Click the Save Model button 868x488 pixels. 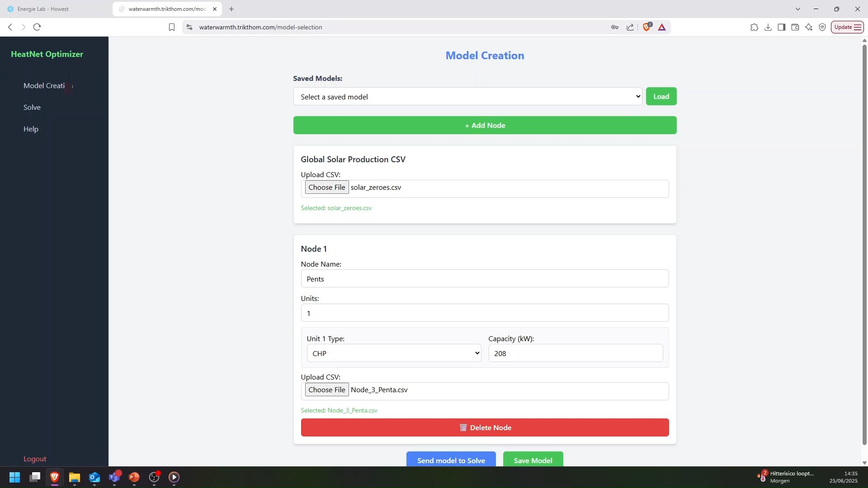[533, 460]
